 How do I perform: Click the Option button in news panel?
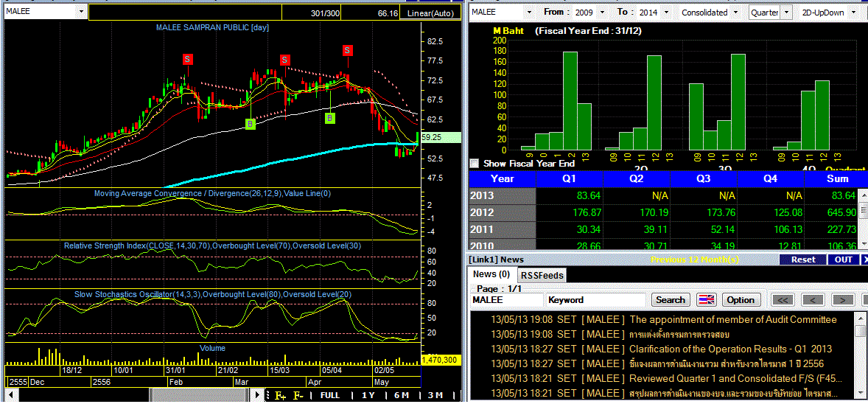pos(741,300)
